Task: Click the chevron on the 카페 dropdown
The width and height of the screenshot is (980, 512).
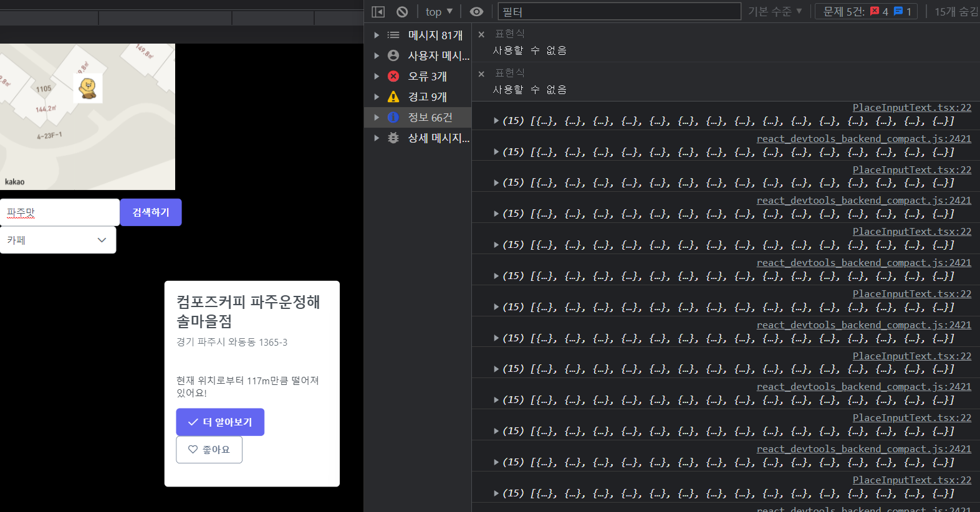Action: tap(102, 240)
